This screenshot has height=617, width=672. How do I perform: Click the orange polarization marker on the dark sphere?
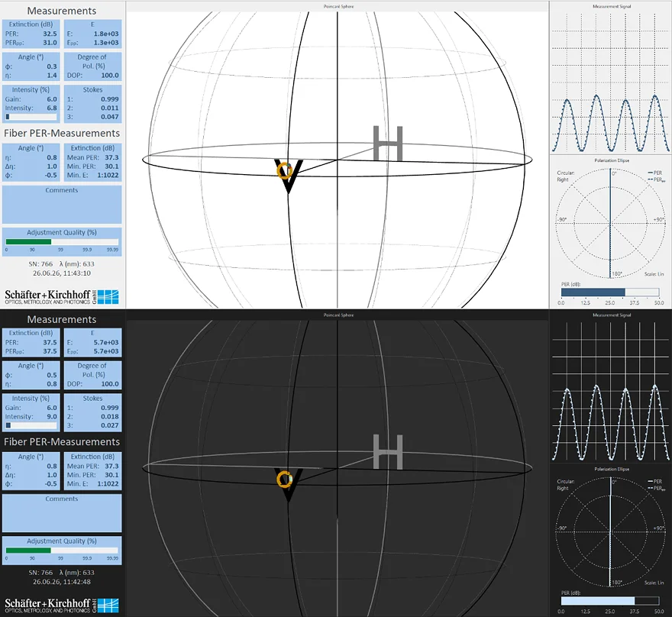click(x=284, y=479)
